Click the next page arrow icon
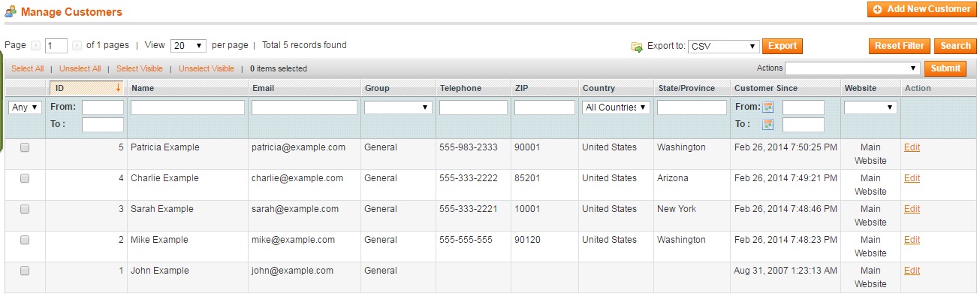980x300 pixels. pos(77,46)
